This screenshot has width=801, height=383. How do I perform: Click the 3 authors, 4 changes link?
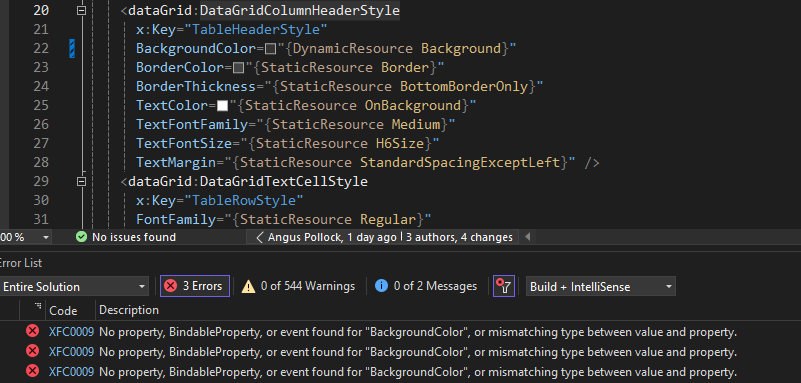click(x=459, y=237)
